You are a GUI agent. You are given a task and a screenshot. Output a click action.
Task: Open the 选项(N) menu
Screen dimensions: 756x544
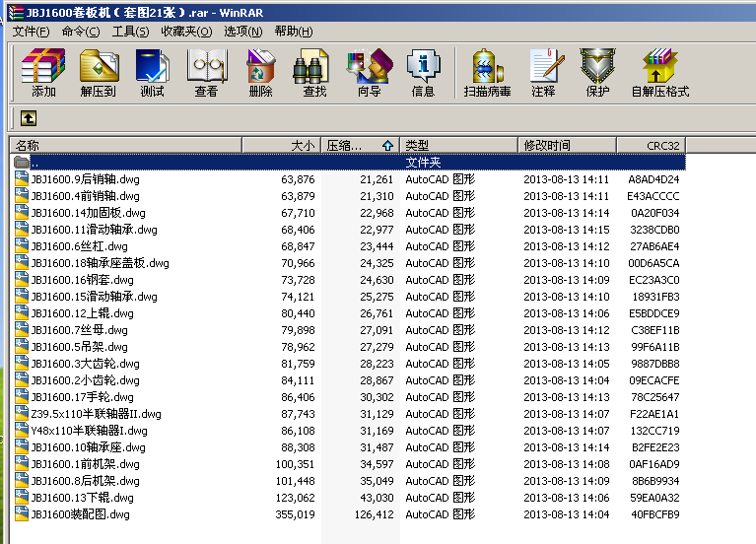point(243,32)
